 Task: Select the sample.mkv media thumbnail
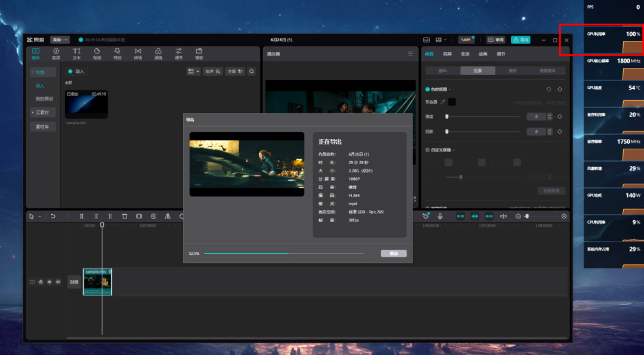(86, 104)
